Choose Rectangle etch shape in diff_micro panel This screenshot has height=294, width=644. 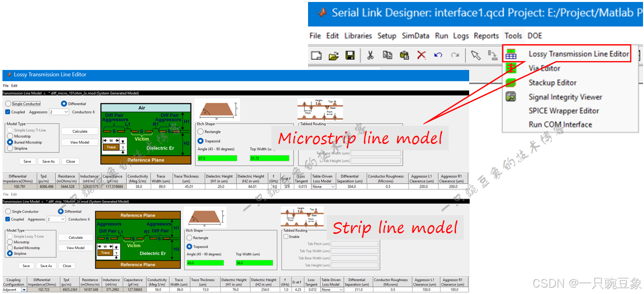(200, 132)
